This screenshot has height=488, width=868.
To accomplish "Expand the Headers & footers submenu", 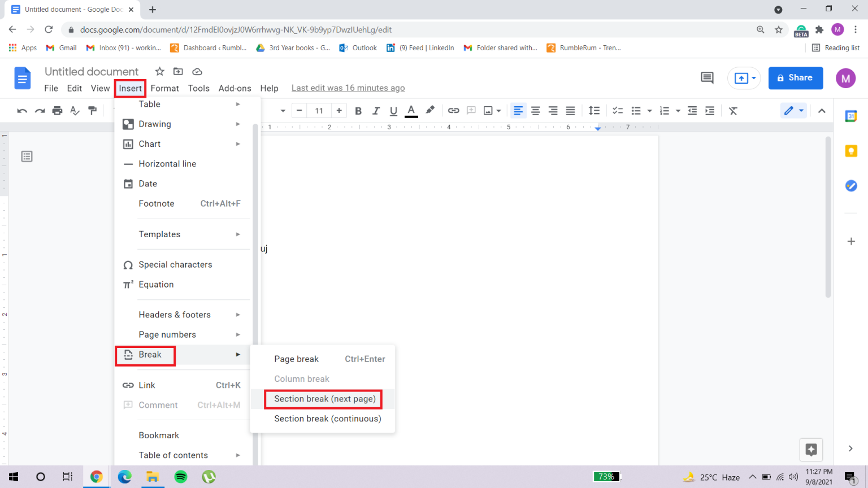I will pos(175,315).
